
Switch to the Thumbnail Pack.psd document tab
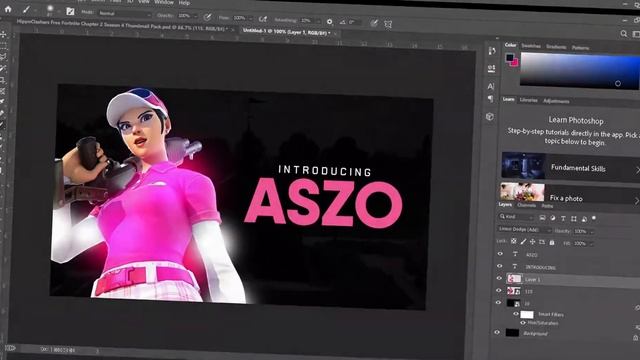[122, 25]
